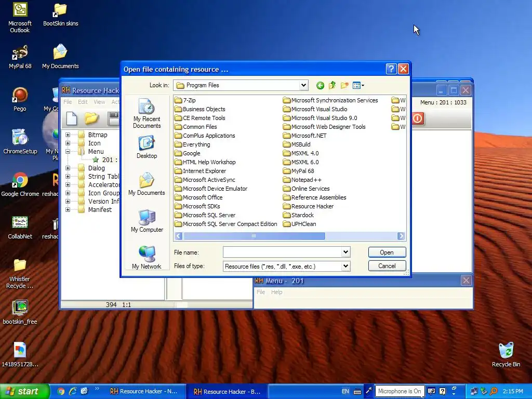Click the EN language indicator in taskbar
This screenshot has height=399, width=532.
[345, 391]
